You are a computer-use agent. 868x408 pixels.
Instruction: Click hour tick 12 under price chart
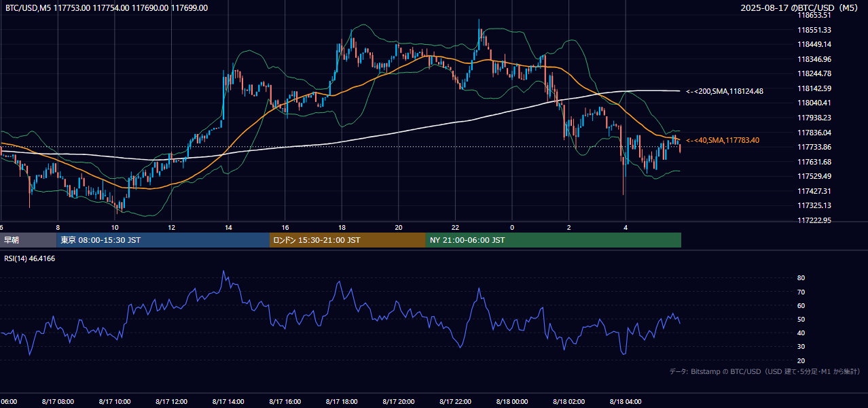pos(171,227)
